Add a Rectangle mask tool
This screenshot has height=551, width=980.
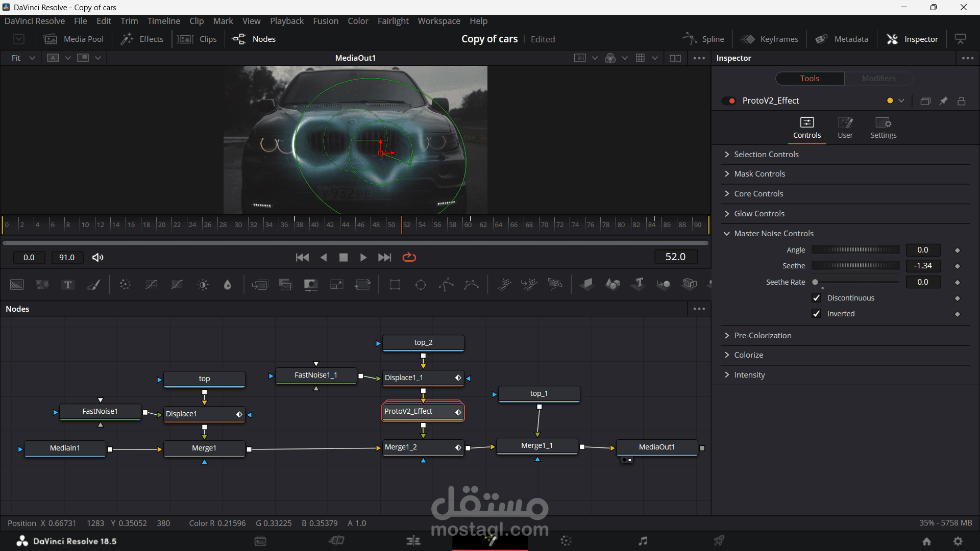pyautogui.click(x=395, y=285)
